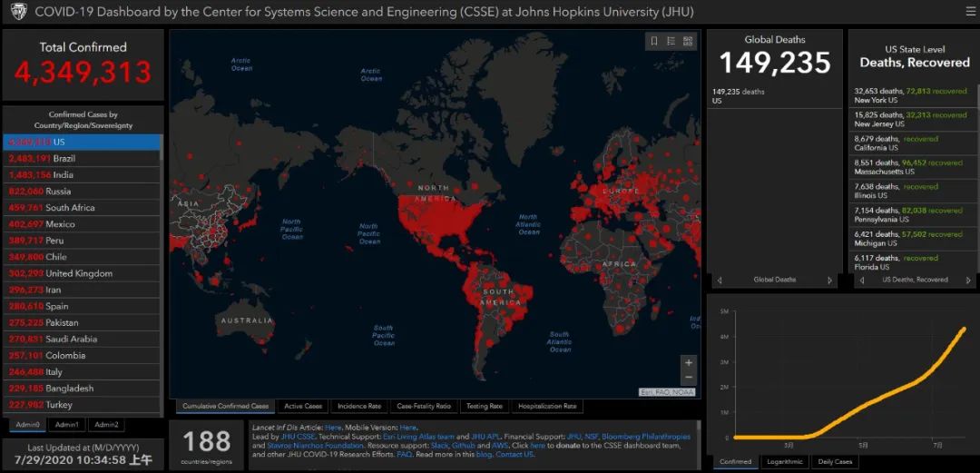Select the Admin1 list tab
The width and height of the screenshot is (980, 473).
pos(66,425)
